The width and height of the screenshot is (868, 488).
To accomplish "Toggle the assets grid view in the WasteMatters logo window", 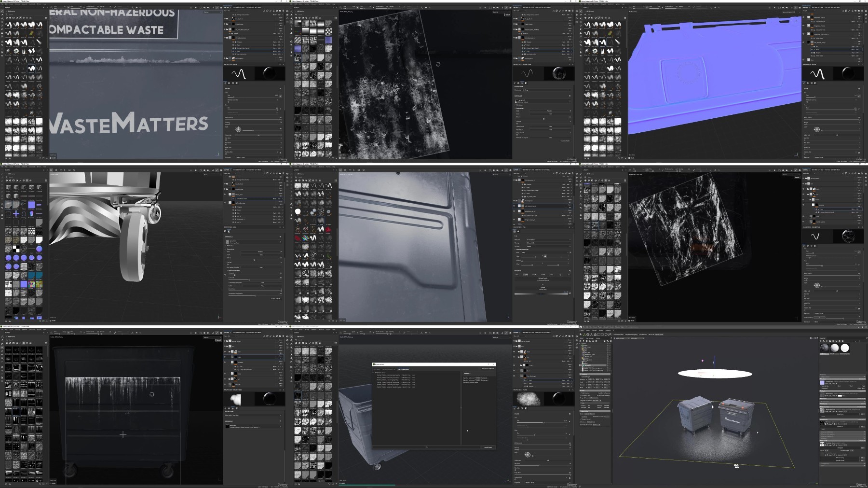I will click(46, 18).
